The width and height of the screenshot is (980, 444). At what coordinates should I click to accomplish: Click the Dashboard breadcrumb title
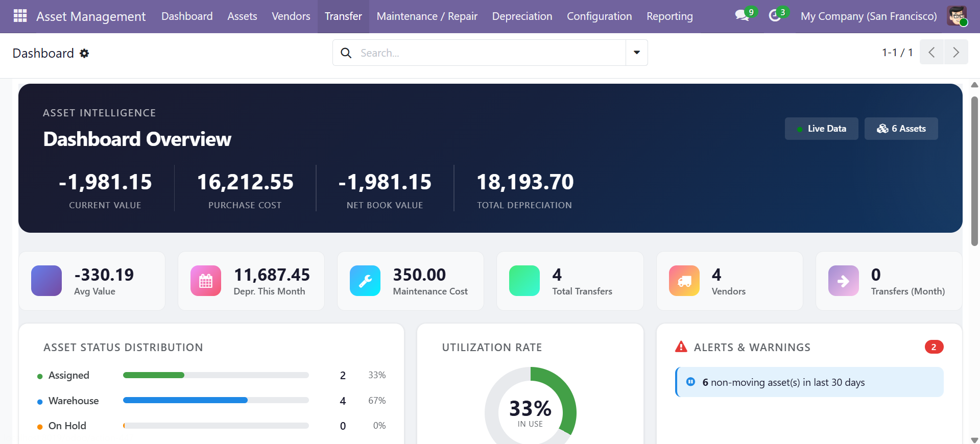point(43,53)
